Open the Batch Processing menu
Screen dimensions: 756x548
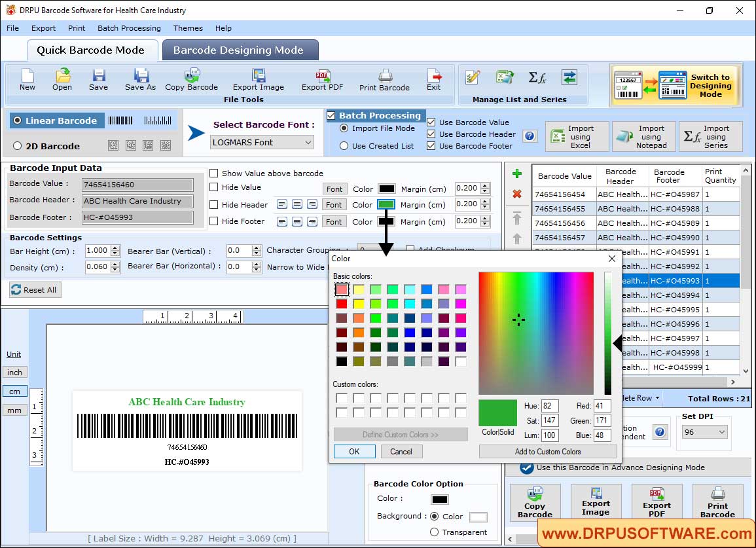pyautogui.click(x=129, y=28)
